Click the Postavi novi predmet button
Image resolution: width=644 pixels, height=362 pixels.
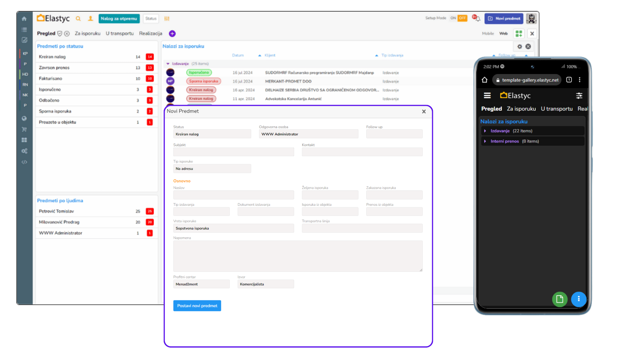(x=197, y=306)
